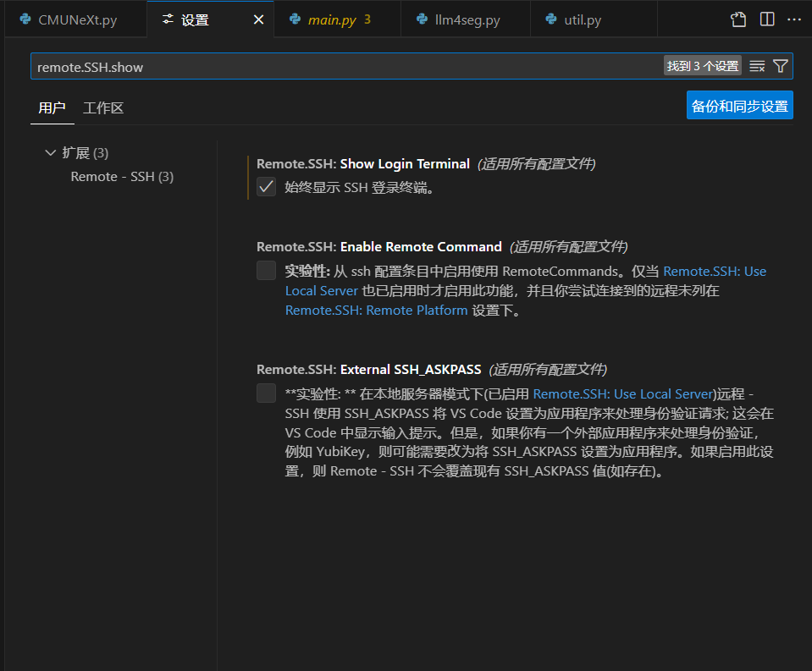Select Remote - SSH (3) in the tree
This screenshot has width=812, height=671.
point(122,177)
